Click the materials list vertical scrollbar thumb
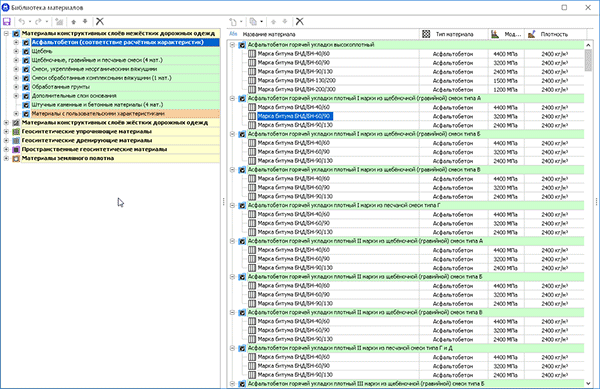Viewport: 600px width, 389px height. tap(589, 60)
